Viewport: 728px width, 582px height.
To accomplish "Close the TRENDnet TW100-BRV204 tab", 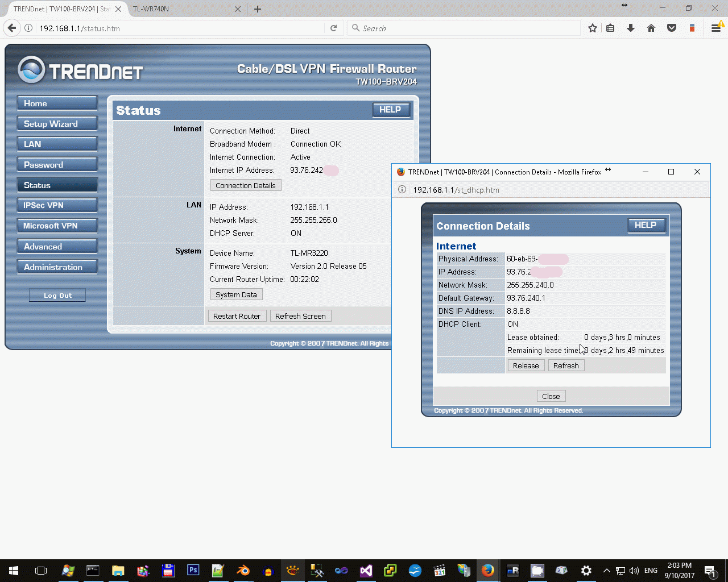I will click(118, 9).
